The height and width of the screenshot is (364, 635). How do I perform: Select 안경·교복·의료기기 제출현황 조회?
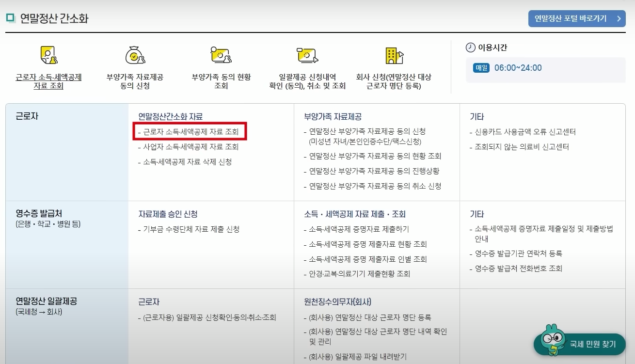tap(359, 274)
